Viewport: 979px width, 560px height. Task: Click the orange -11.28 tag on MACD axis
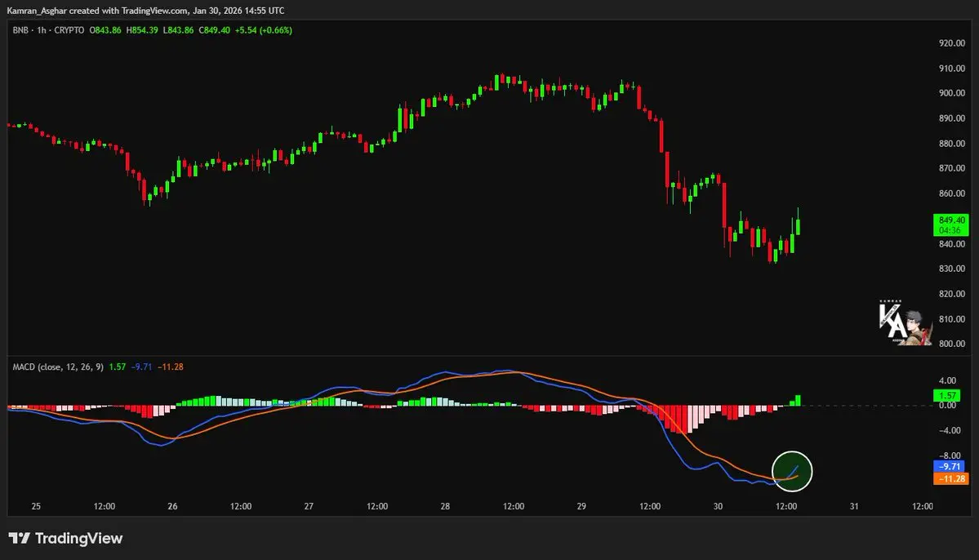coord(951,479)
